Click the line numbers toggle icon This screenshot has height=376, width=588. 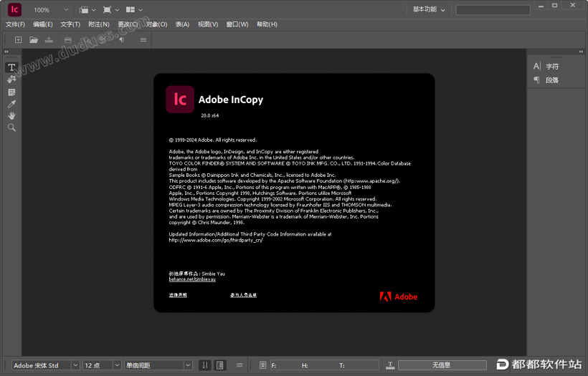tap(205, 365)
